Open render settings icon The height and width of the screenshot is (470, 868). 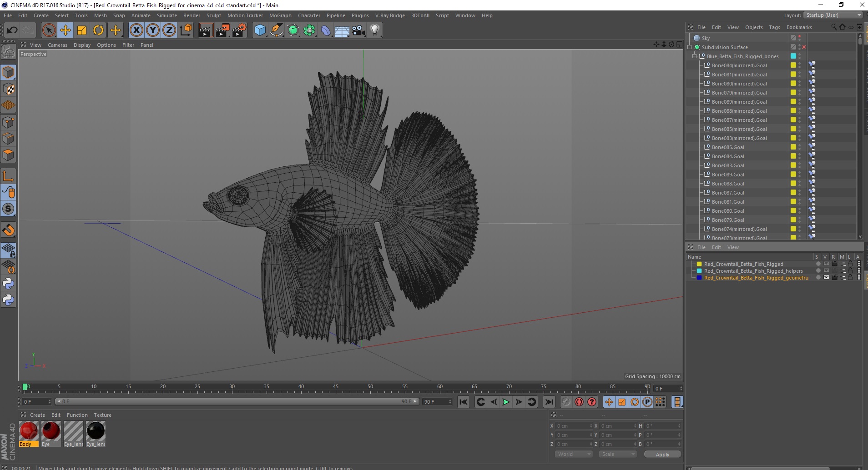239,30
